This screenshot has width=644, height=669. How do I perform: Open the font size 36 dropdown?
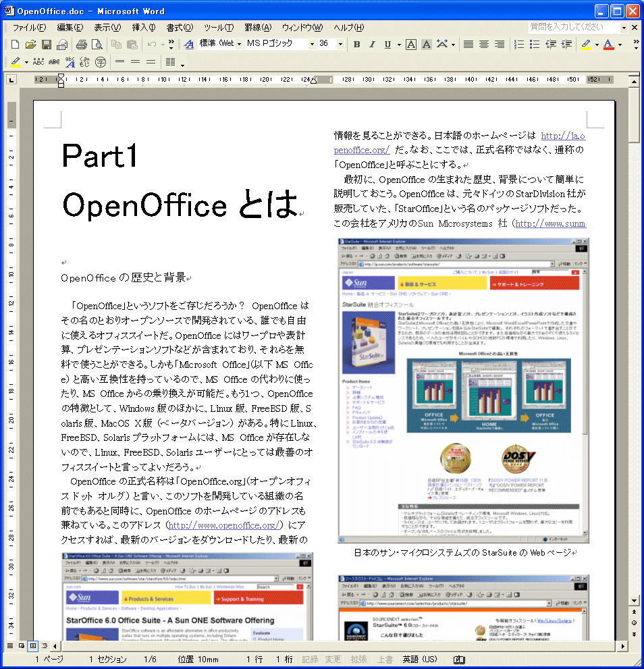pyautogui.click(x=340, y=44)
